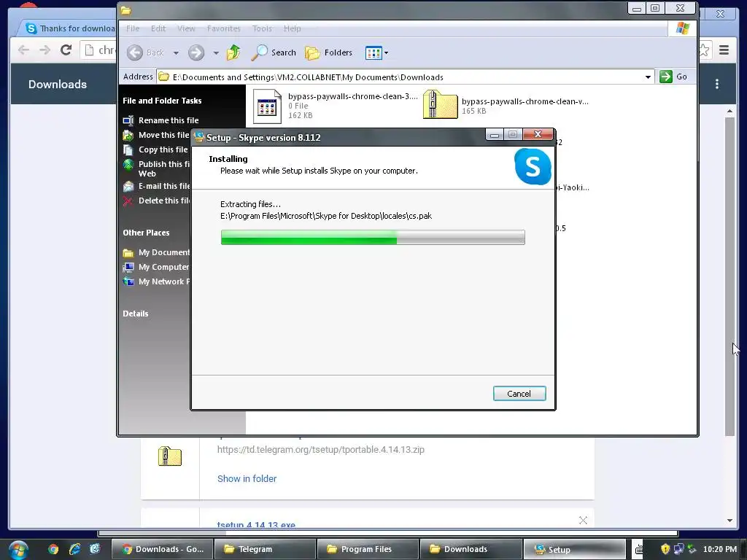Viewport: 747px width, 560px height.
Task: Open Search in Explorer toolbar
Action: pos(274,52)
